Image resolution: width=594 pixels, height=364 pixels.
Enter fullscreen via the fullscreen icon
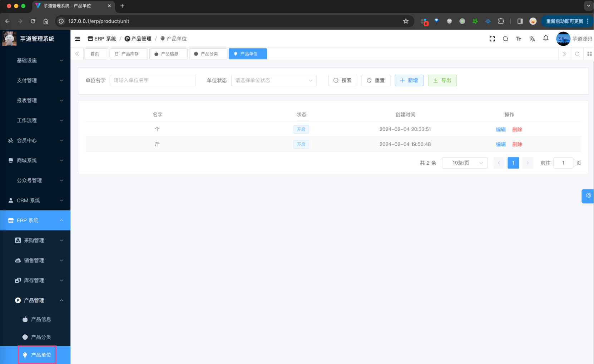tap(492, 39)
